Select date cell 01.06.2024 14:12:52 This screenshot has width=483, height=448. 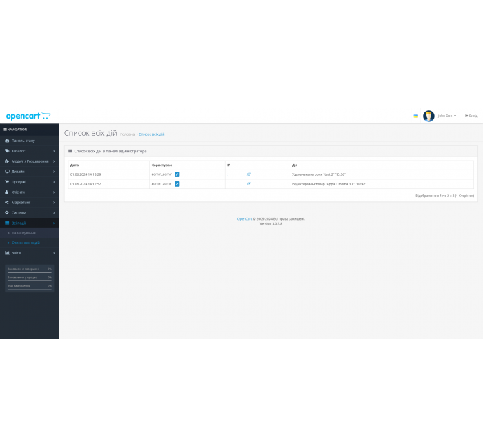point(86,184)
